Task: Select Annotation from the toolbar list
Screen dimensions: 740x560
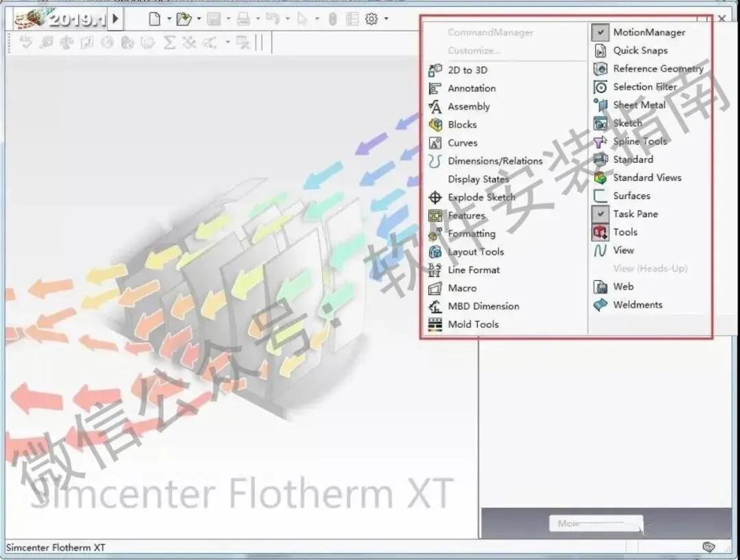Action: pos(472,88)
